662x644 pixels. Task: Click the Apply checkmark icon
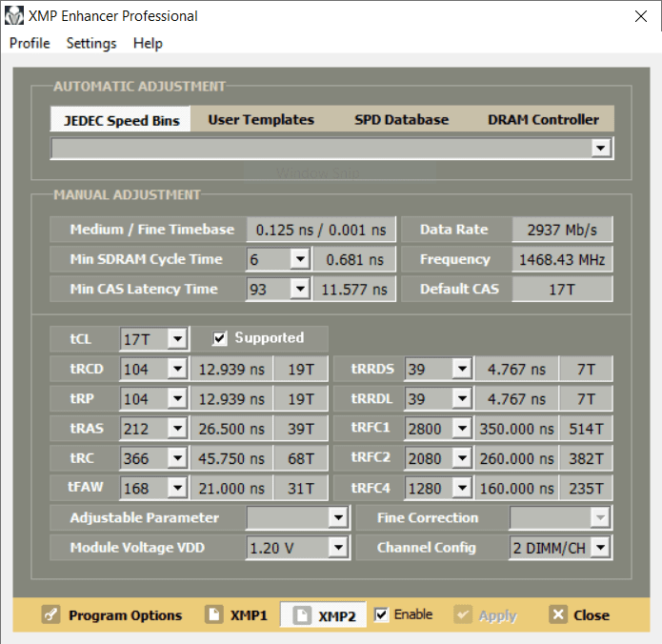tap(463, 614)
